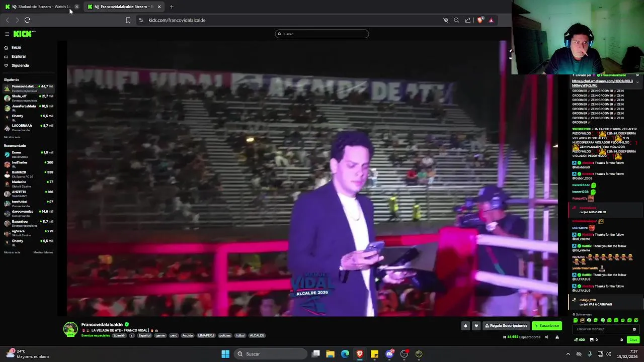Image resolution: width=644 pixels, height=362 pixels.
Task: Insert first green quick emote in chat
Action: pos(576,320)
